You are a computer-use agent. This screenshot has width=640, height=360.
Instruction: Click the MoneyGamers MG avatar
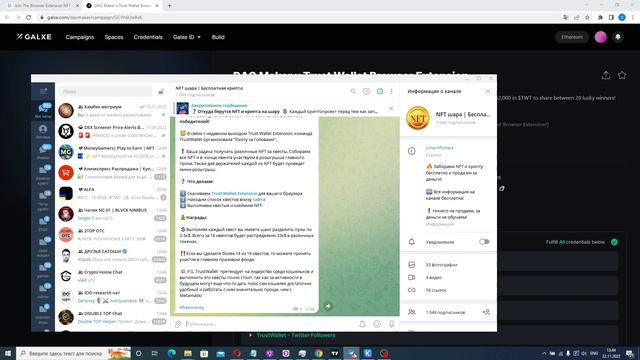click(x=66, y=152)
